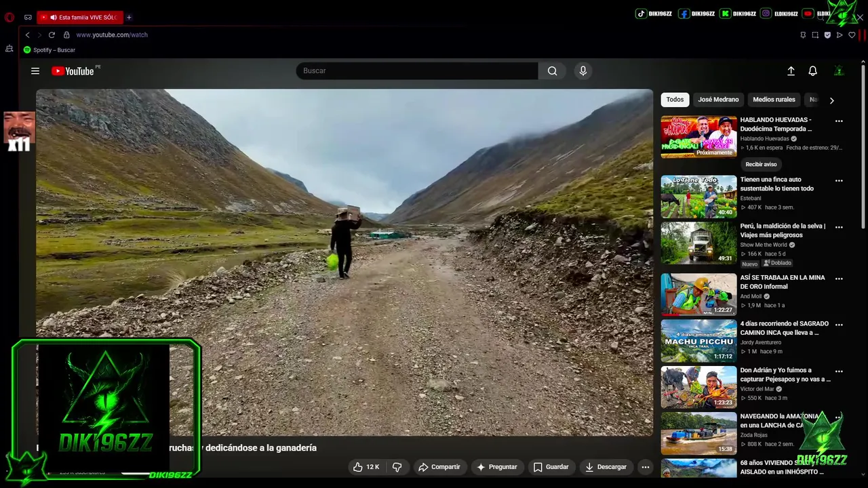Go forward with the browser forward arrow

(x=39, y=35)
